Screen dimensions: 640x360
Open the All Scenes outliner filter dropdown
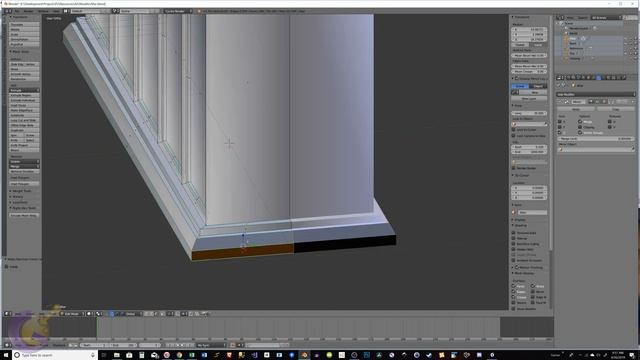click(607, 18)
